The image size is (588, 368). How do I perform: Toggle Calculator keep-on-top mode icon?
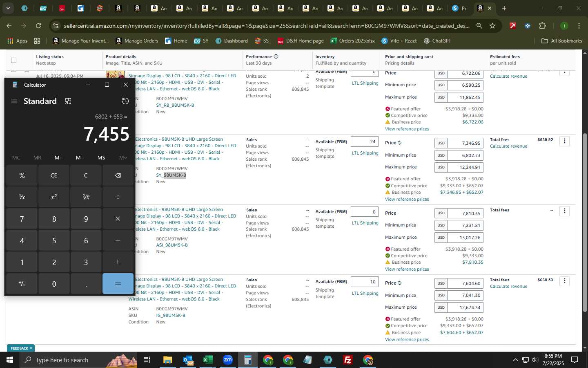pos(68,101)
